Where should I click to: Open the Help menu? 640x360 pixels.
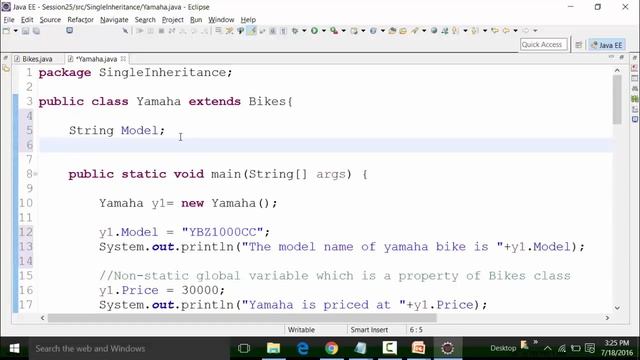tap(248, 20)
